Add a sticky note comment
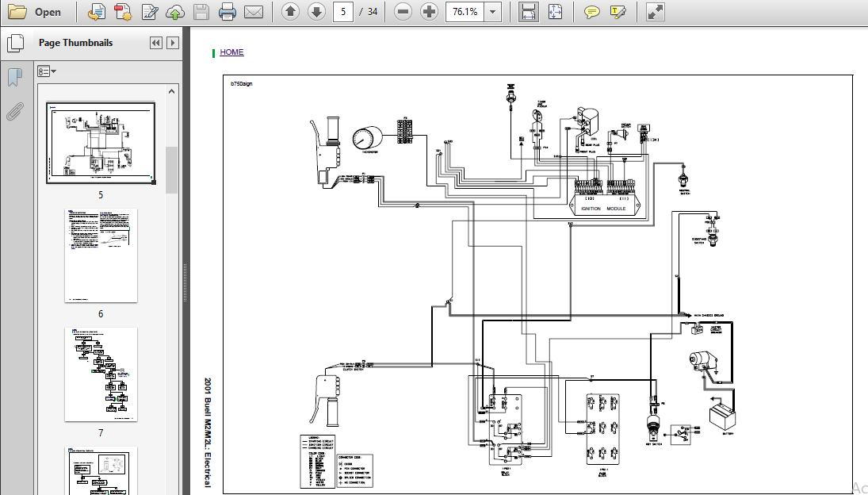The height and width of the screenshot is (495, 868). [592, 12]
